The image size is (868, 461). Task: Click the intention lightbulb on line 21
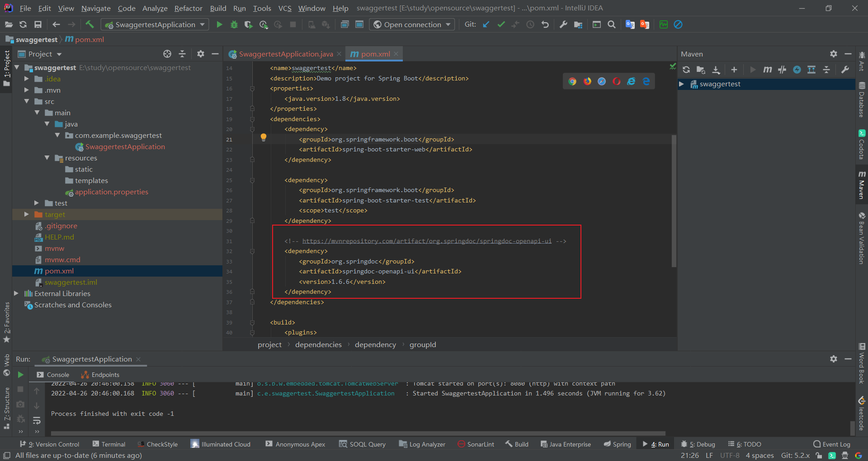click(264, 138)
